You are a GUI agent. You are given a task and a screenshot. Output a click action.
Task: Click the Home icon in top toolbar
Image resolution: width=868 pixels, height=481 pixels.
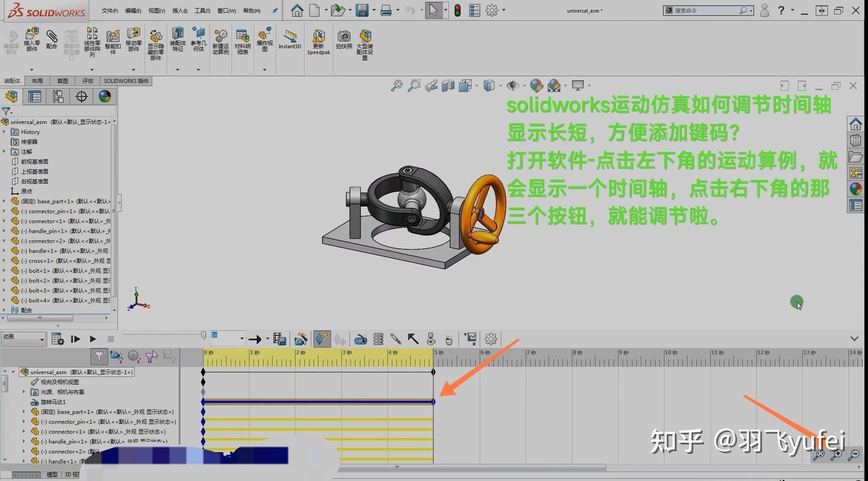[297, 10]
